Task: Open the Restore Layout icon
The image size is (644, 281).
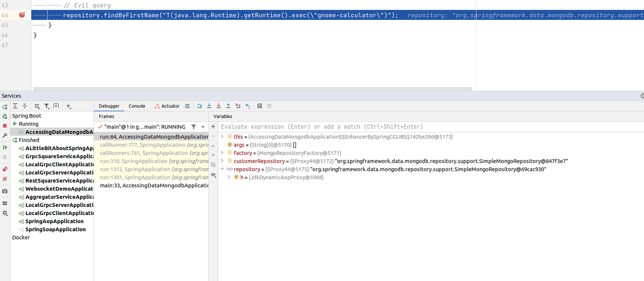Action: coord(5,203)
